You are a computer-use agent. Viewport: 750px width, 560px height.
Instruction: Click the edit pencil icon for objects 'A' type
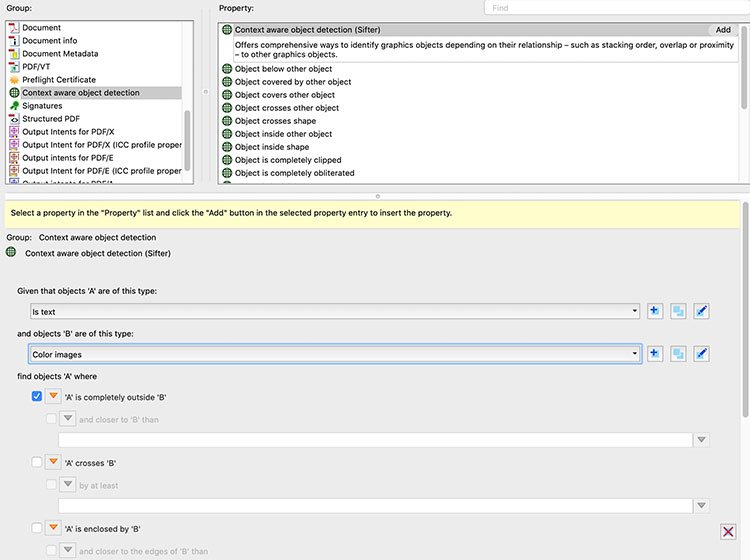702,311
